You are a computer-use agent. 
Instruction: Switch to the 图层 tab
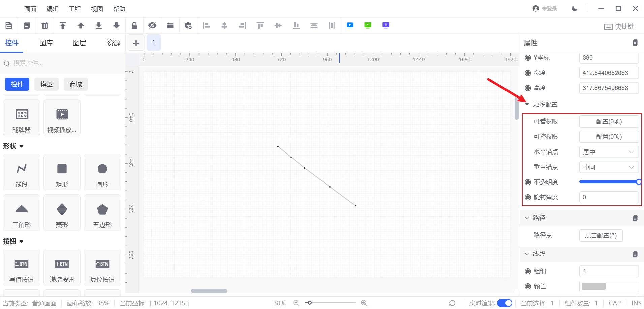pyautogui.click(x=79, y=43)
